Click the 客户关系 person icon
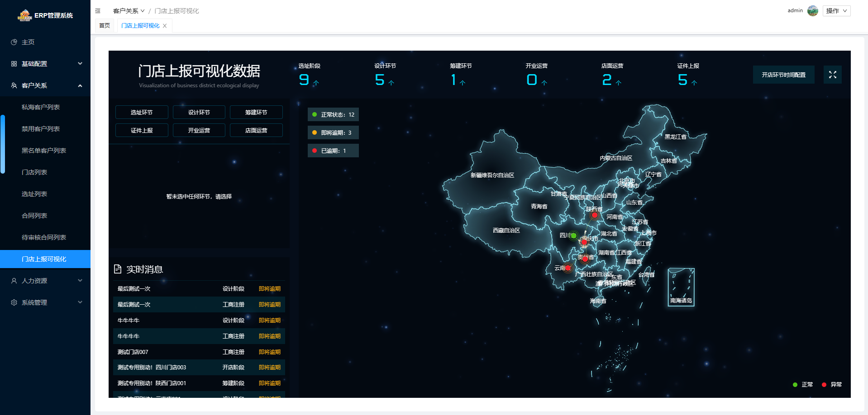Image resolution: width=868 pixels, height=415 pixels. pos(14,85)
